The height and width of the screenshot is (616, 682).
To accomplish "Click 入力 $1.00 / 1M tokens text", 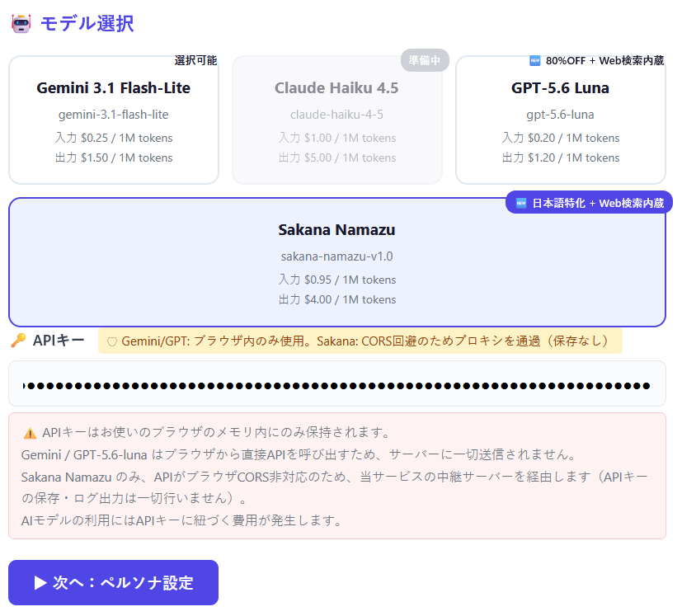I will click(337, 138).
